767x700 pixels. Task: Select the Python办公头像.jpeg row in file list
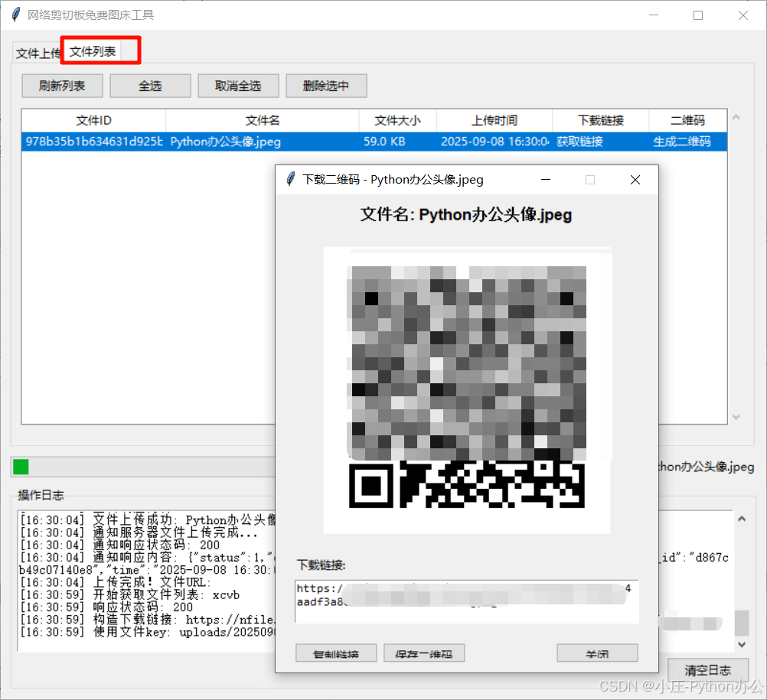click(x=374, y=142)
